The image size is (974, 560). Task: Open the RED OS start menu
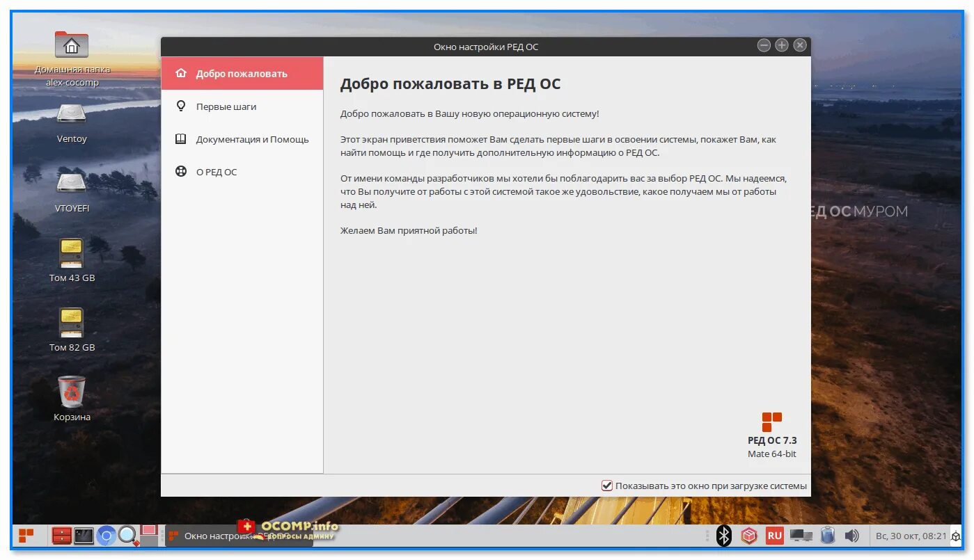coord(26,536)
